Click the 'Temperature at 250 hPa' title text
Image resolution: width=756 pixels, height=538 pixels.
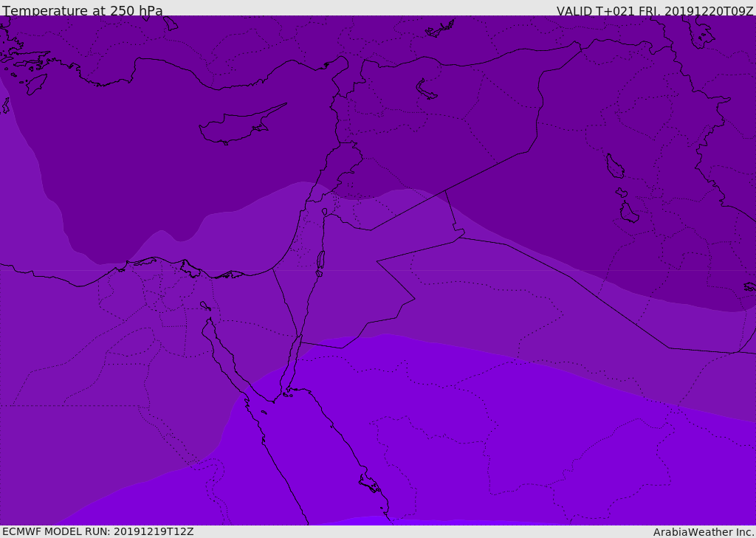click(x=83, y=10)
